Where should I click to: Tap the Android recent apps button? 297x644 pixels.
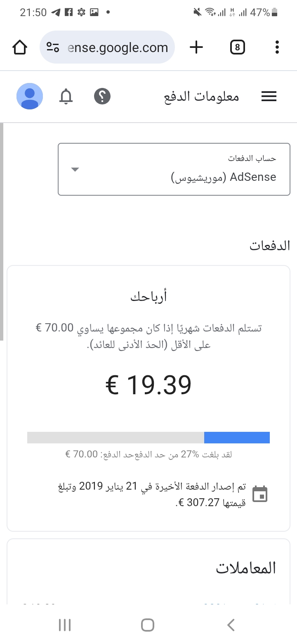65,625
